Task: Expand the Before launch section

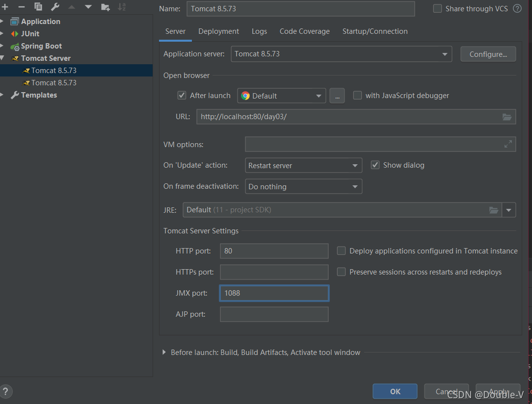Action: point(164,353)
